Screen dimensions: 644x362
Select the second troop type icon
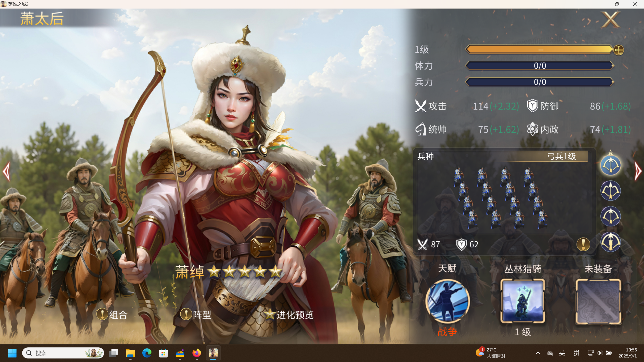pos(610,191)
